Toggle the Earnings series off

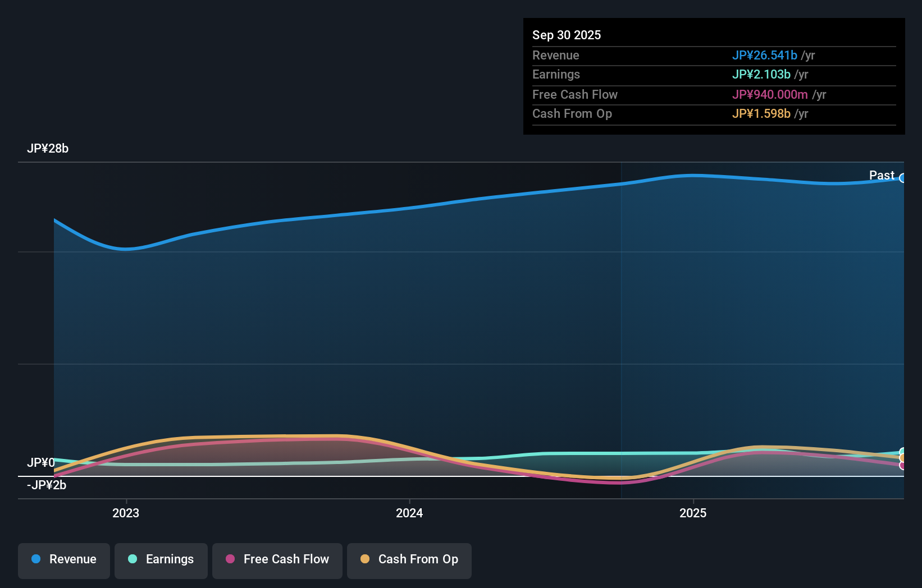161,561
